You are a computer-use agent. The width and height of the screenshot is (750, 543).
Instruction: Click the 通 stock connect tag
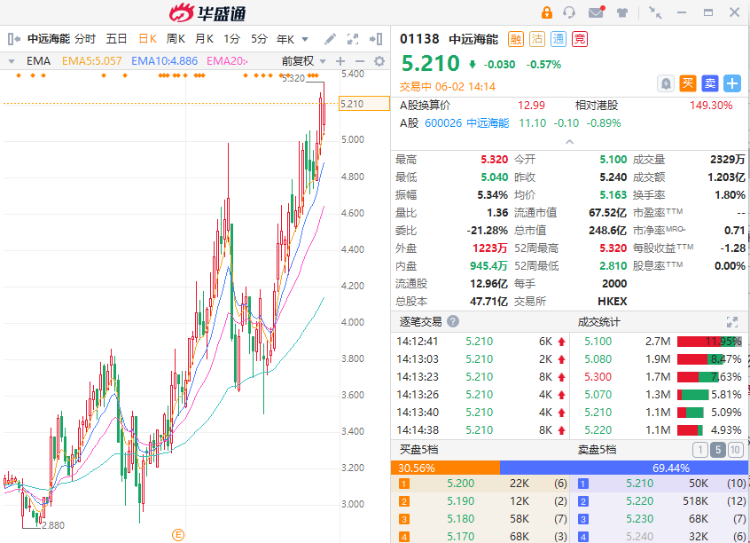click(558, 39)
